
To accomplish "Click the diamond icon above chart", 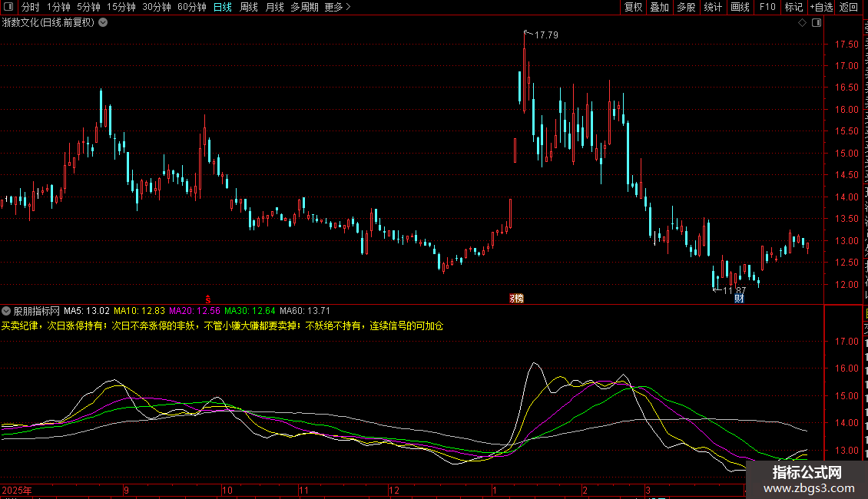I will tap(802, 23).
